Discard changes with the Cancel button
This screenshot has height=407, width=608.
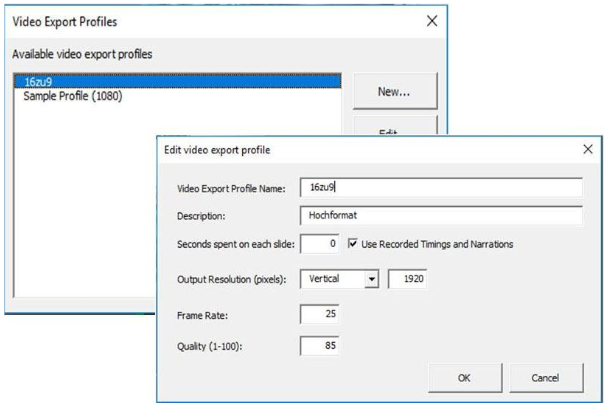[547, 376]
